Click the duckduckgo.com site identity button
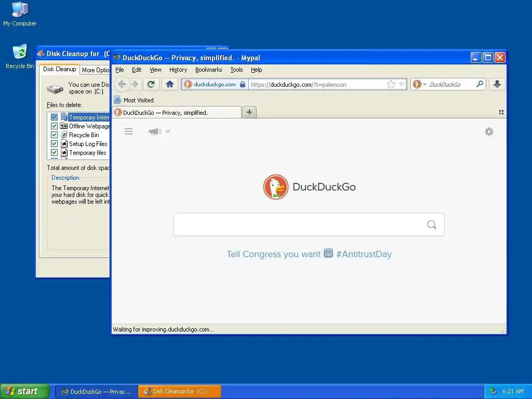The width and height of the screenshot is (532, 399). pos(215,85)
